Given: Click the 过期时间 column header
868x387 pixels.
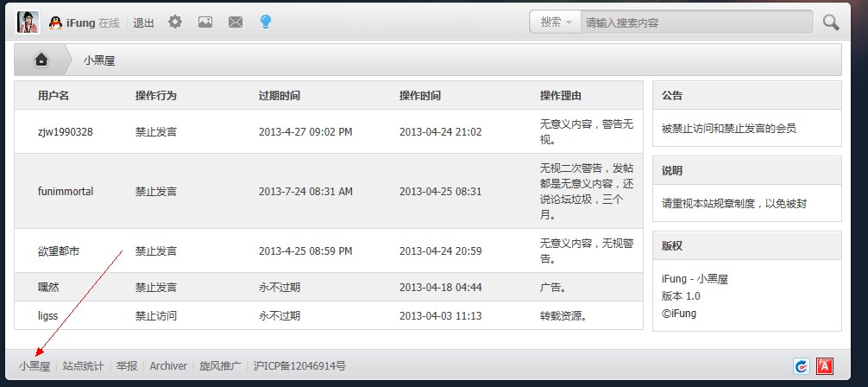Looking at the screenshot, I should (280, 95).
